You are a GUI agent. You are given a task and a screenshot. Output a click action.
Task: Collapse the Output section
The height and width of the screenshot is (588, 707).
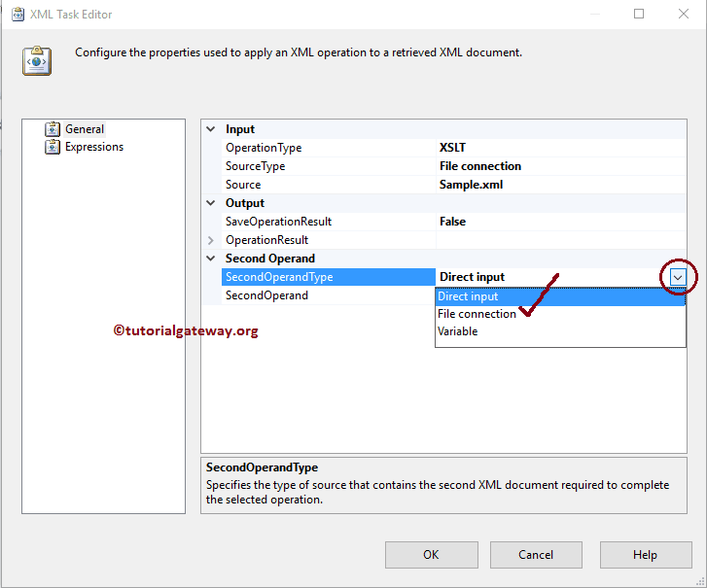pos(211,203)
